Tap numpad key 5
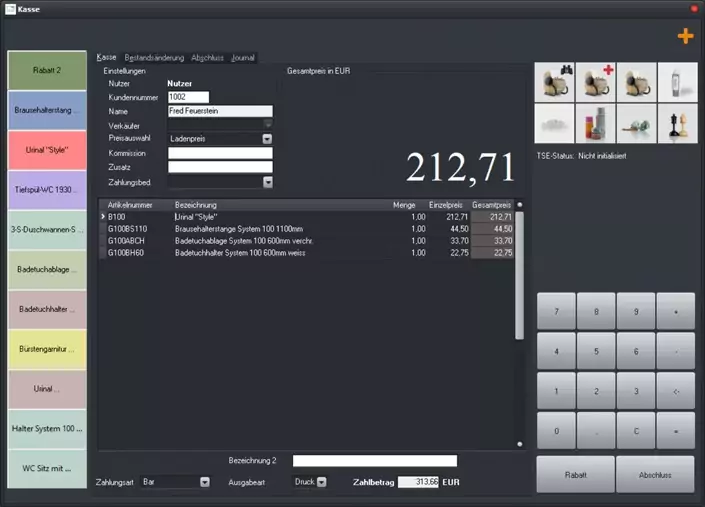The height and width of the screenshot is (507, 705). tap(596, 351)
